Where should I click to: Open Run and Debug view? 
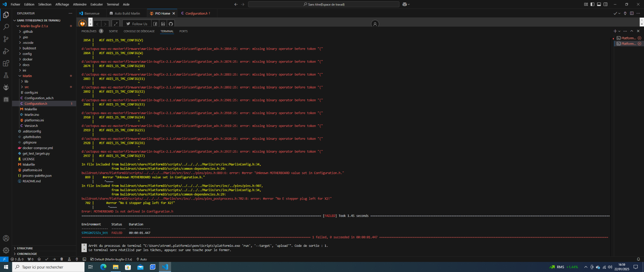pyautogui.click(x=6, y=51)
